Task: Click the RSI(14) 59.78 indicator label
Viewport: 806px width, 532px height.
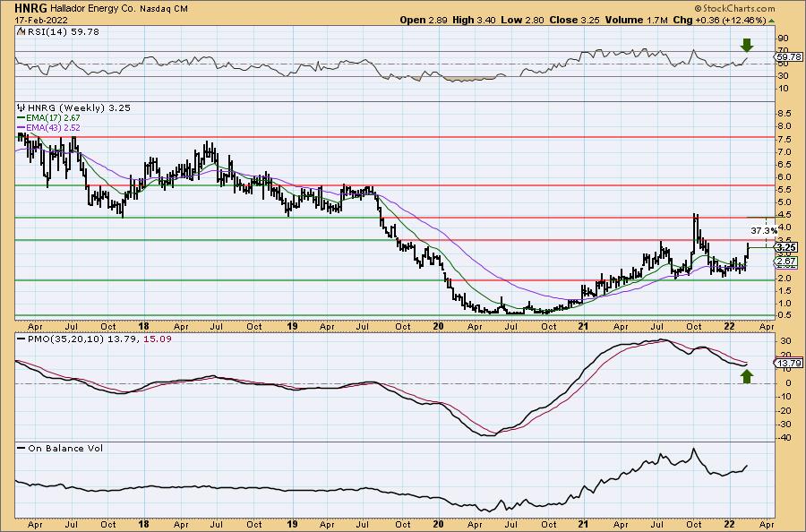Action: (x=62, y=32)
